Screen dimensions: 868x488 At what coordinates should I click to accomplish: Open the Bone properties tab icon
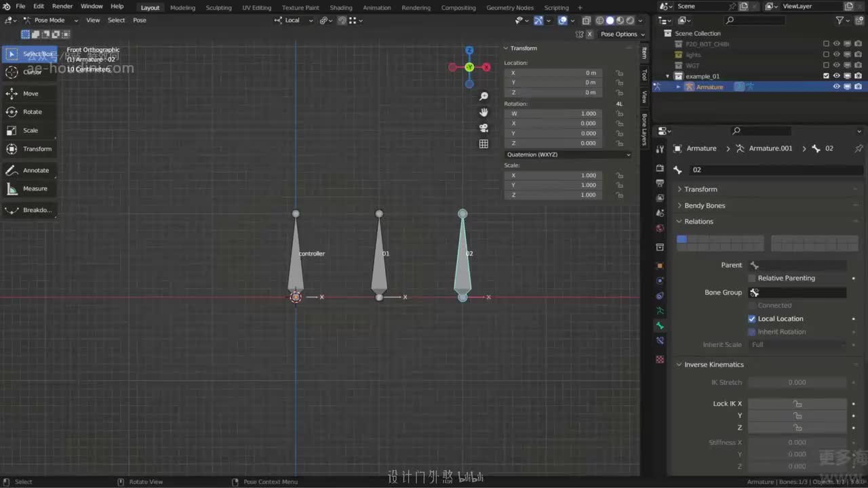coord(660,325)
